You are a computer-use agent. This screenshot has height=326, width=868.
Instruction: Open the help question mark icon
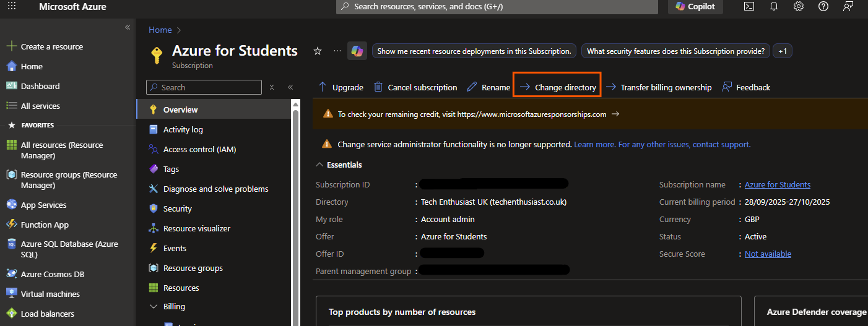(x=823, y=6)
